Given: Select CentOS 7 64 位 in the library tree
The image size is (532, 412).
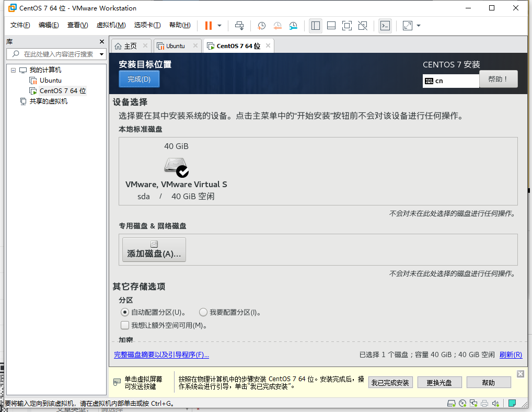Looking at the screenshot, I should point(62,91).
